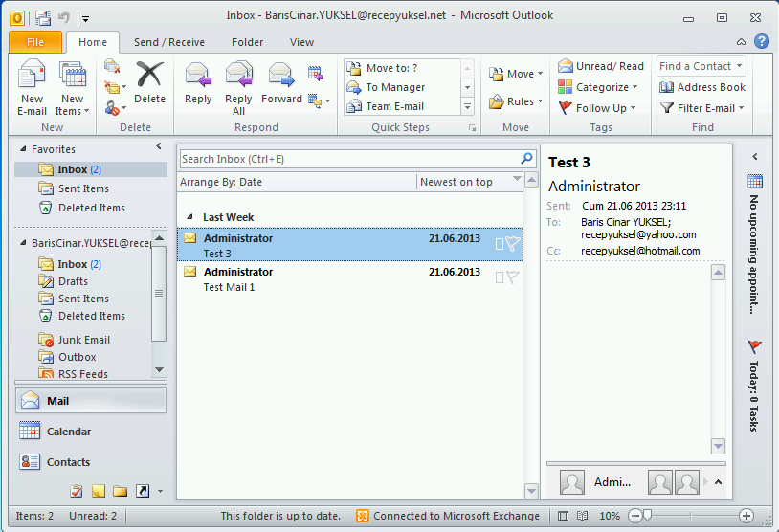This screenshot has width=779, height=532.
Task: Forward the selected email
Action: click(281, 83)
